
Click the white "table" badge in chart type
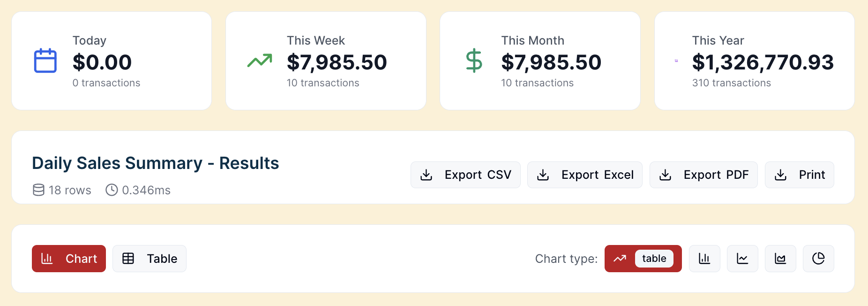tap(654, 259)
